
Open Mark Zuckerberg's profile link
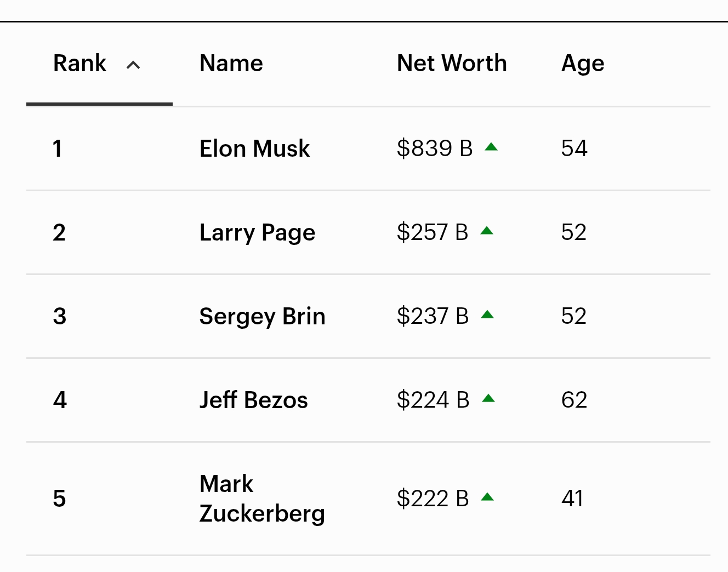tap(262, 499)
